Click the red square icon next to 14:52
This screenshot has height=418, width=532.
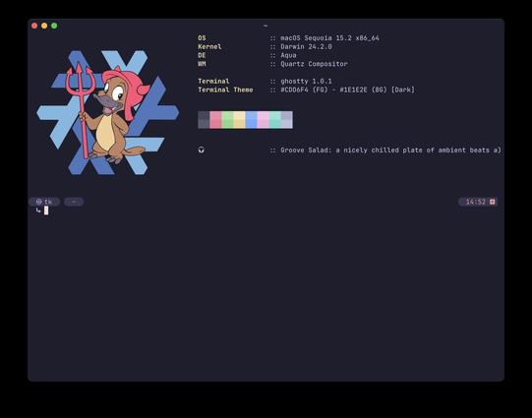493,202
